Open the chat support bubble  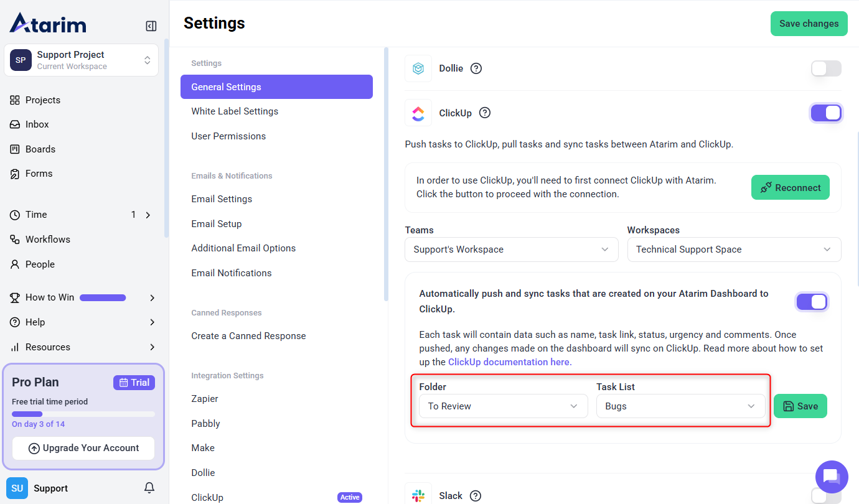pyautogui.click(x=831, y=477)
